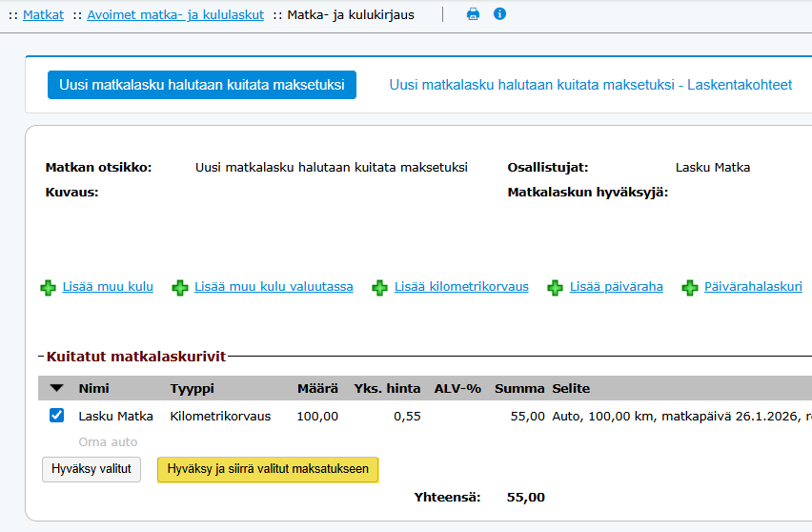Click the Oma auto gray text
The image size is (812, 532).
coord(108,442)
